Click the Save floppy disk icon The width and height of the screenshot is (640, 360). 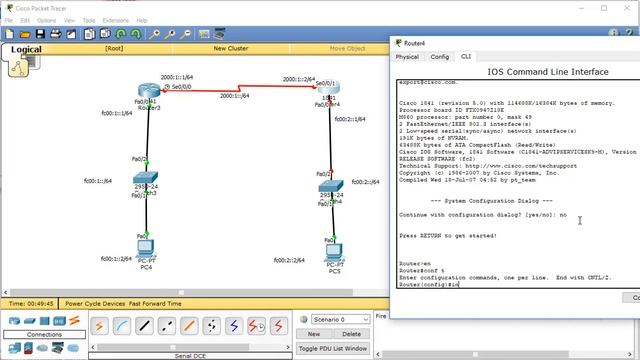(40, 34)
